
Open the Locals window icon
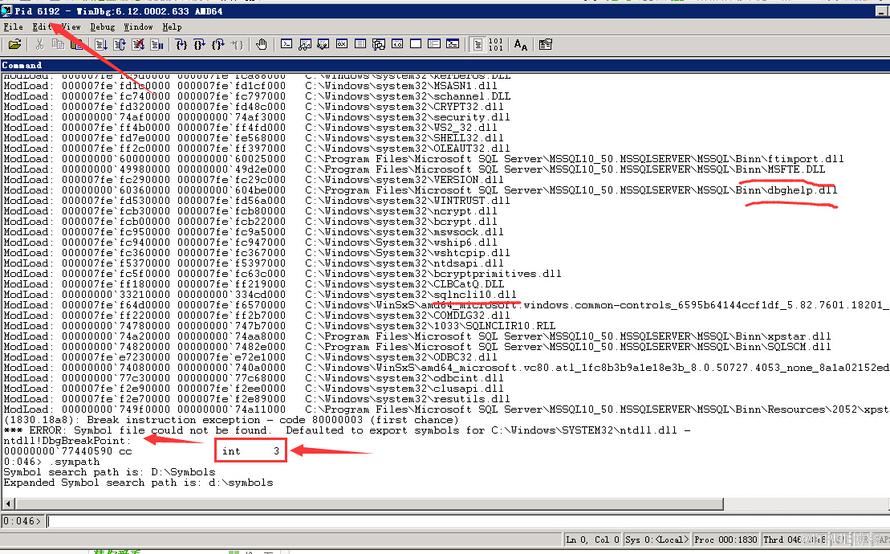323,44
